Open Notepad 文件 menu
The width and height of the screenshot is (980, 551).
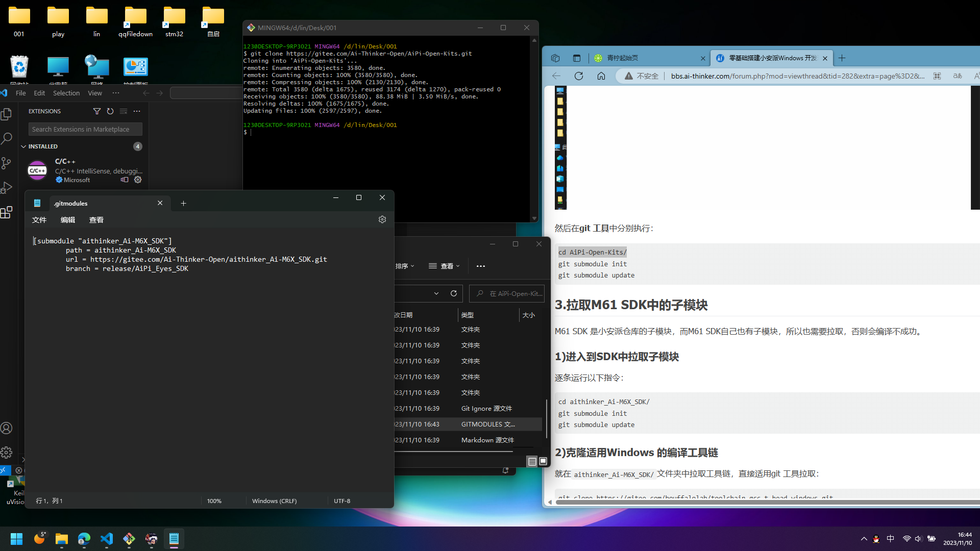tap(39, 220)
